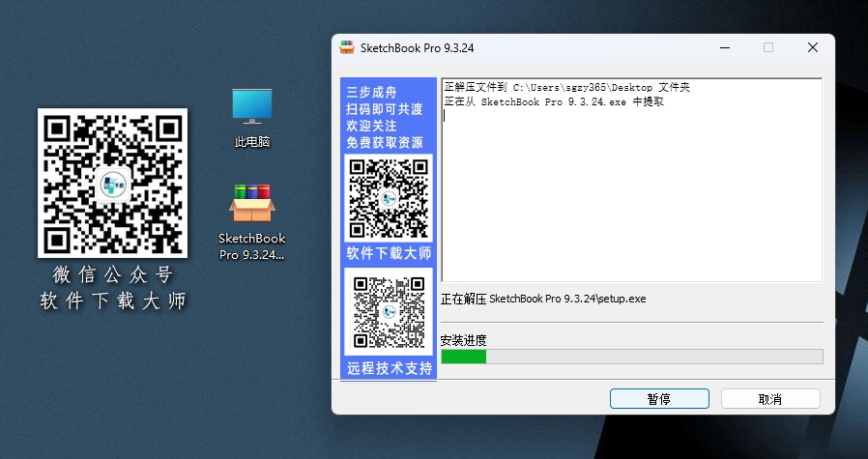
Task: Click the 安装进度 label
Action: tap(463, 340)
